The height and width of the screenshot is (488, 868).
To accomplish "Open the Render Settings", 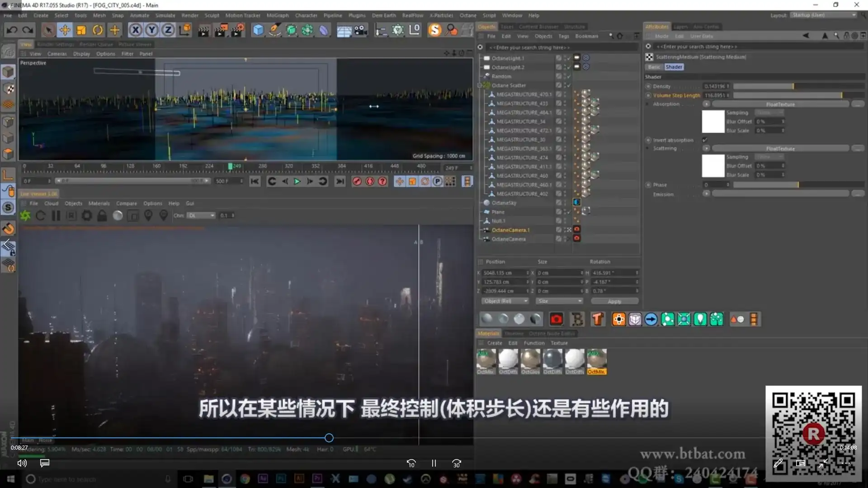I will point(238,30).
